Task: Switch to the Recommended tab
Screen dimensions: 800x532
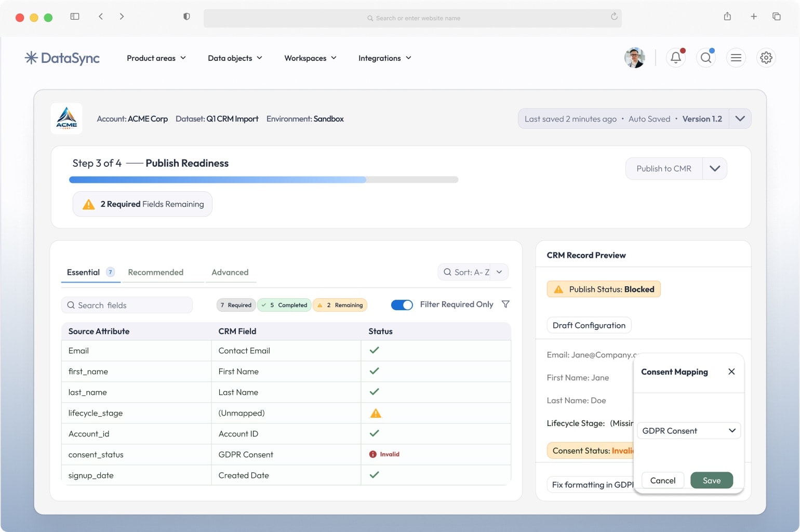Action: [155, 273]
